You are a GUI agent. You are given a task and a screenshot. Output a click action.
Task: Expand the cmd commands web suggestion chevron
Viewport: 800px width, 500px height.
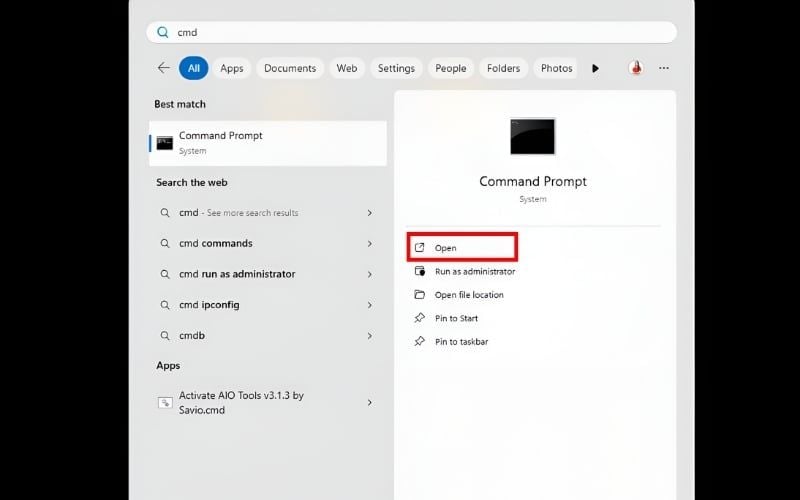tap(370, 243)
